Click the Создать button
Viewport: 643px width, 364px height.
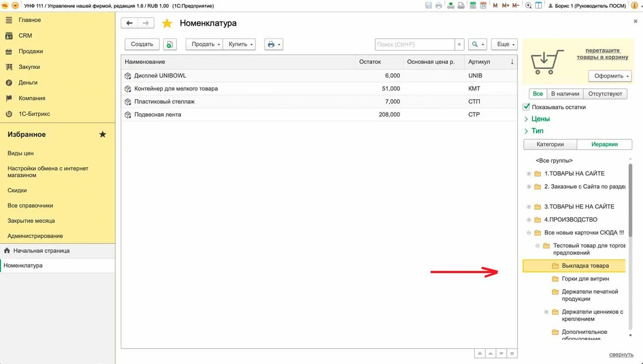142,44
